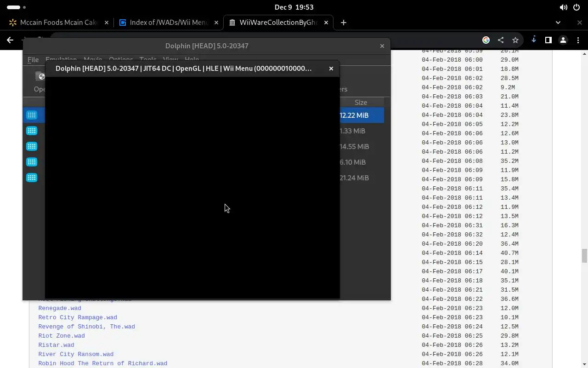Open the Renegade.wad link
Screen dimensions: 588x368
(60, 308)
